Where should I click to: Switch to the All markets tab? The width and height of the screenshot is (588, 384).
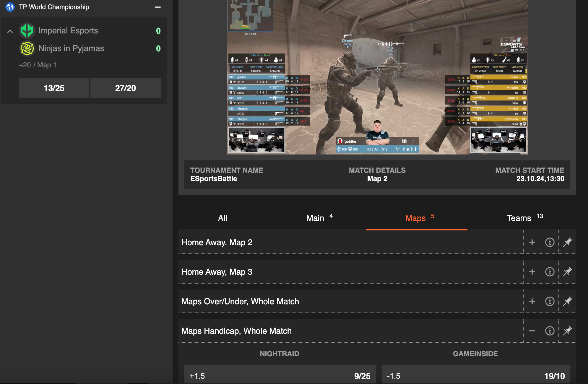(x=222, y=218)
